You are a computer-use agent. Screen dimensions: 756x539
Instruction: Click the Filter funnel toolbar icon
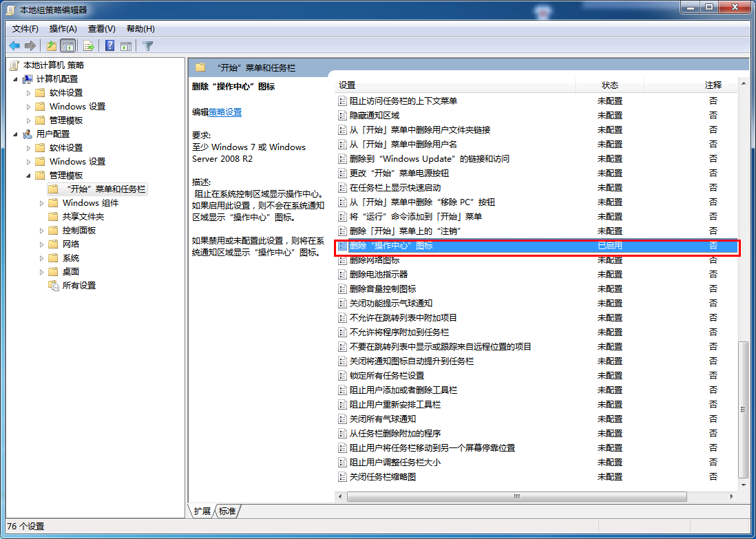click(148, 46)
